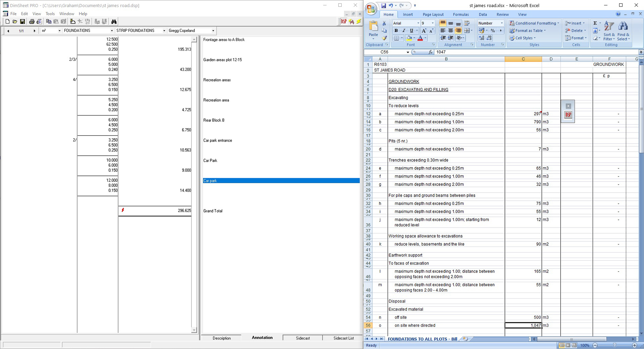This screenshot has height=349, width=644.
Task: Click the Cut scissors icon in Excel
Action: coord(384,23)
